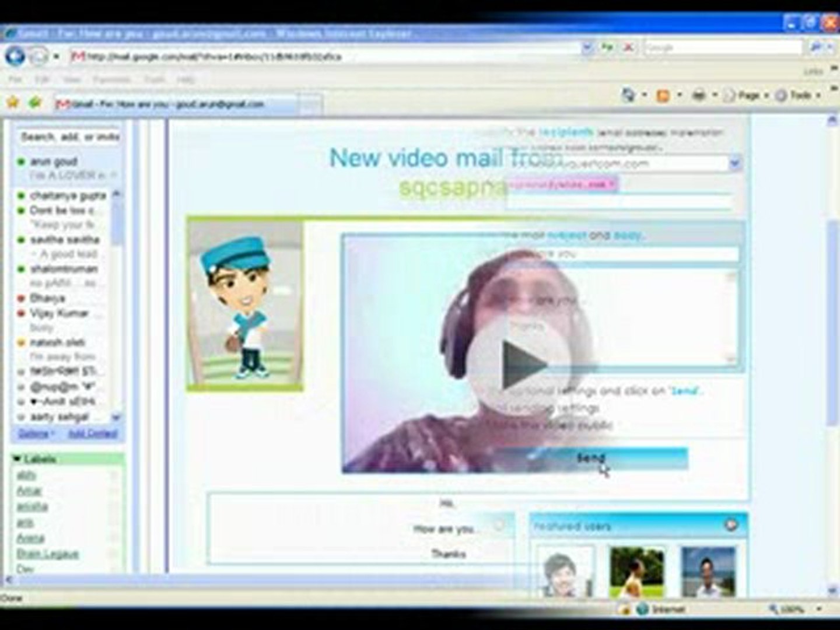Click the page vertical scrollbar thumb
This screenshot has height=630, width=840.
832,324
